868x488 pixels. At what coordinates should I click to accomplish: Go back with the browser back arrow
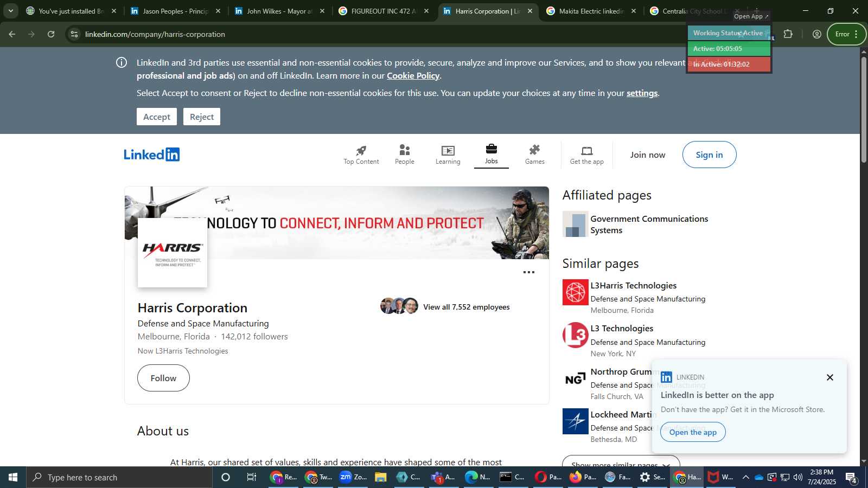pyautogui.click(x=12, y=34)
